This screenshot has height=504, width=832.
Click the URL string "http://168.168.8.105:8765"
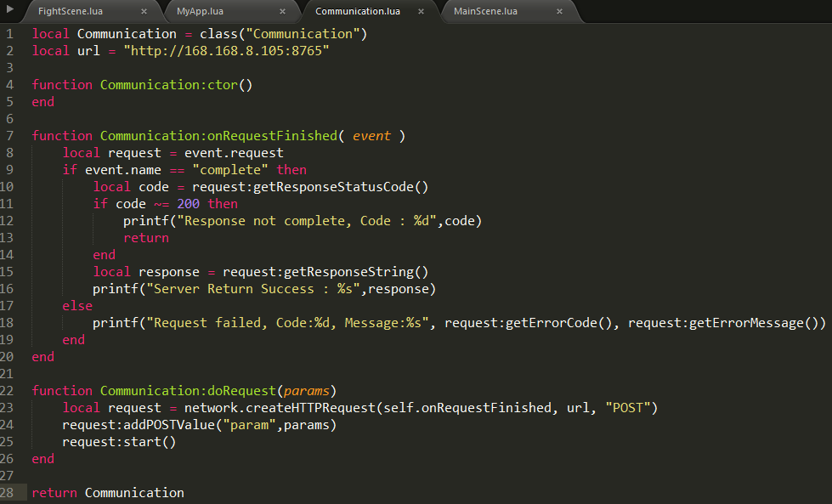pos(227,51)
